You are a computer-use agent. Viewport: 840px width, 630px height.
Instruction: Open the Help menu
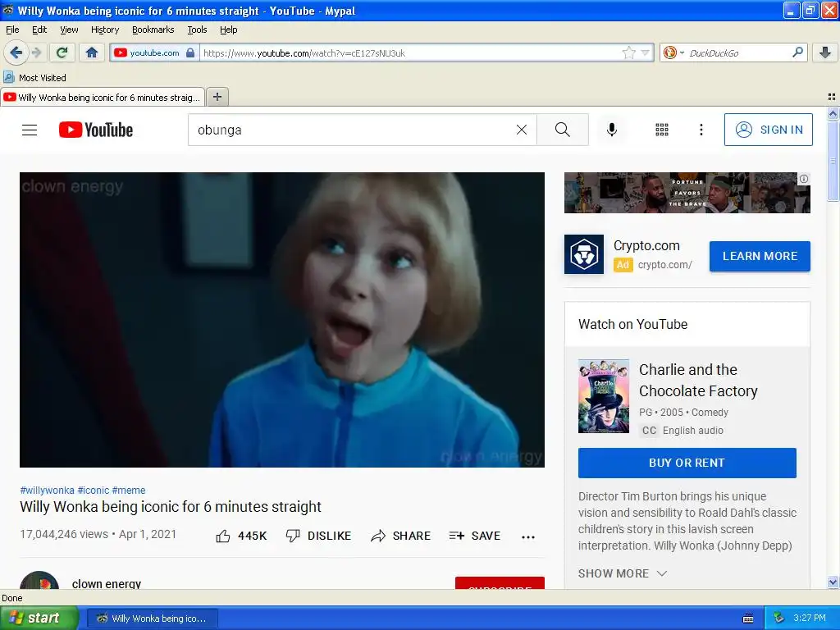click(229, 30)
